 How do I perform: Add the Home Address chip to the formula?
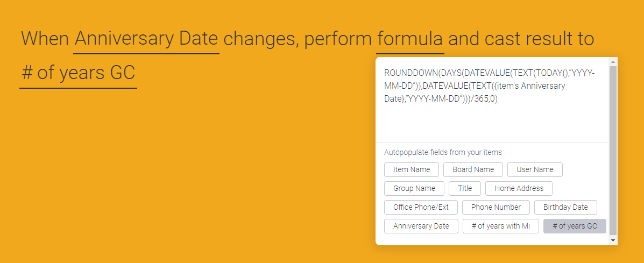coord(519,188)
